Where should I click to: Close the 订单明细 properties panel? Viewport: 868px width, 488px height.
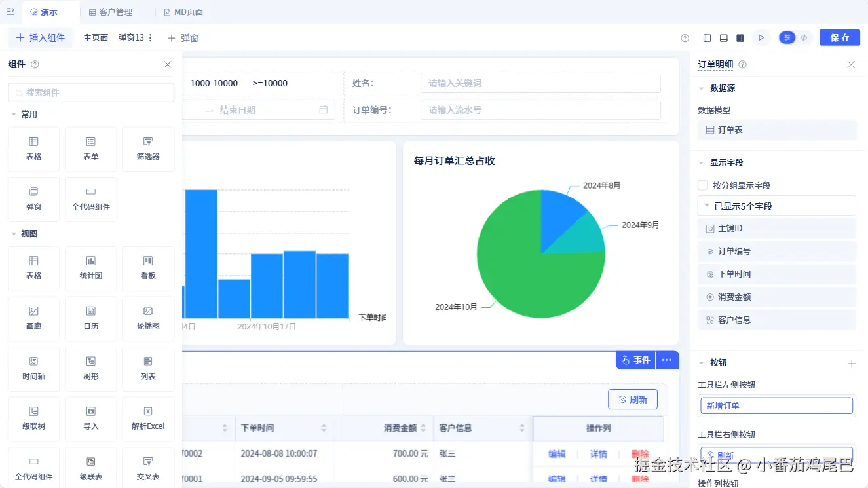point(851,64)
